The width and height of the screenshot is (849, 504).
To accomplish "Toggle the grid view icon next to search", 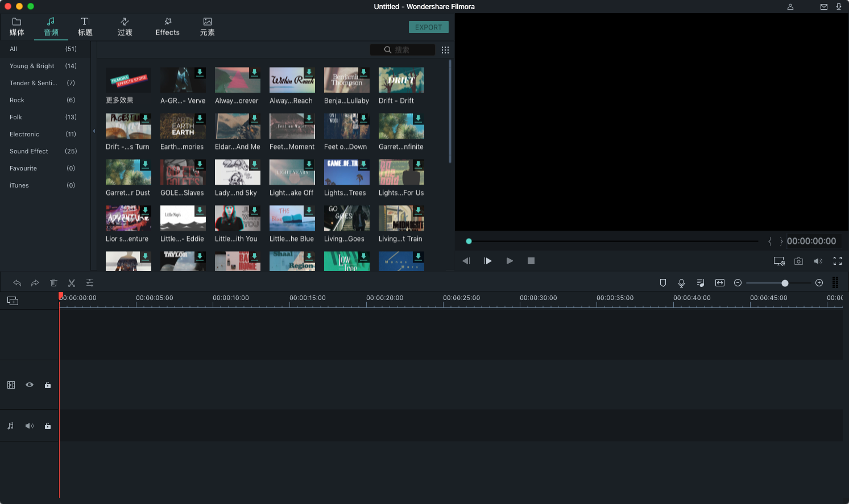I will pyautogui.click(x=445, y=50).
